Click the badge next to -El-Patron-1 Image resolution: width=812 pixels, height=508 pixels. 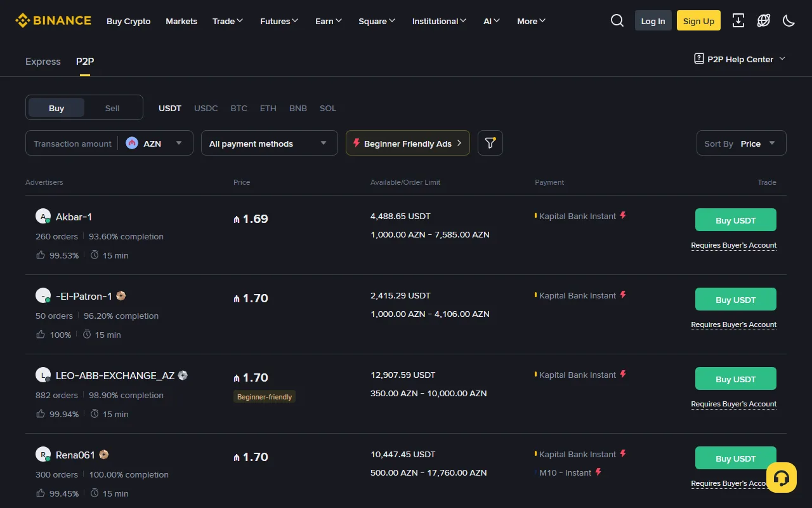pos(121,296)
